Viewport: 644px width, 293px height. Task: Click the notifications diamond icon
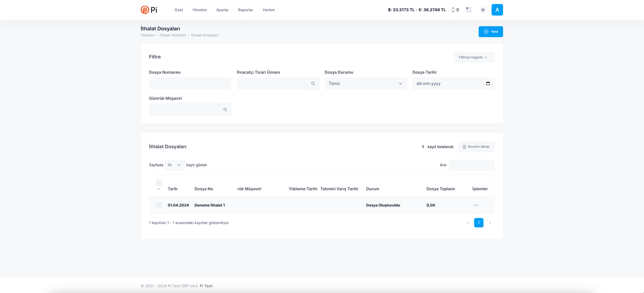(x=453, y=10)
